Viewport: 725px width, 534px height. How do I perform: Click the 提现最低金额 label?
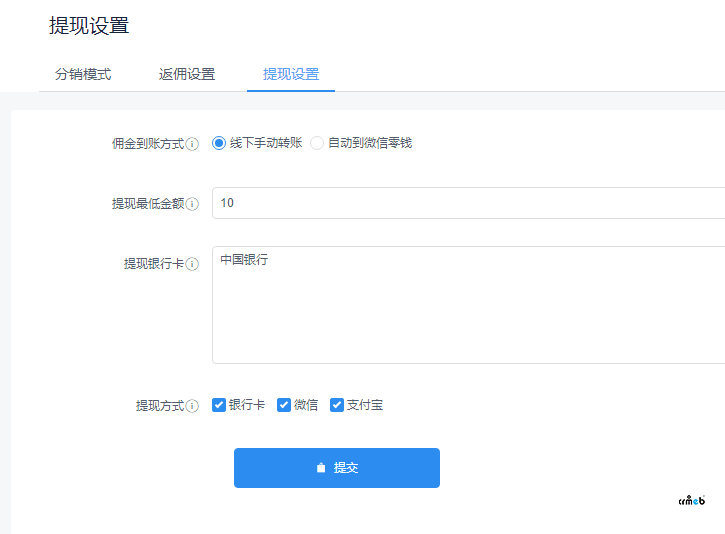(x=148, y=204)
